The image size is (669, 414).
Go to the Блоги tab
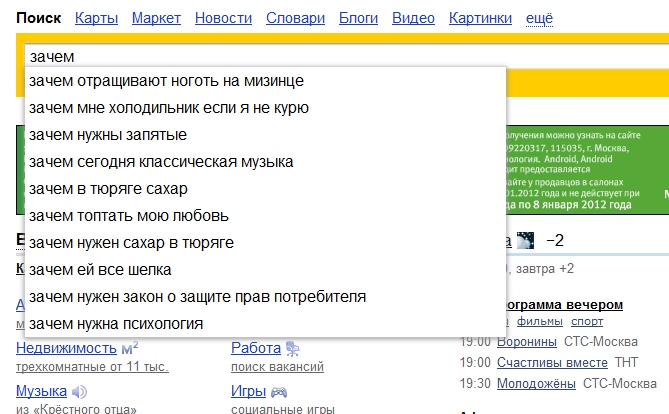[358, 18]
